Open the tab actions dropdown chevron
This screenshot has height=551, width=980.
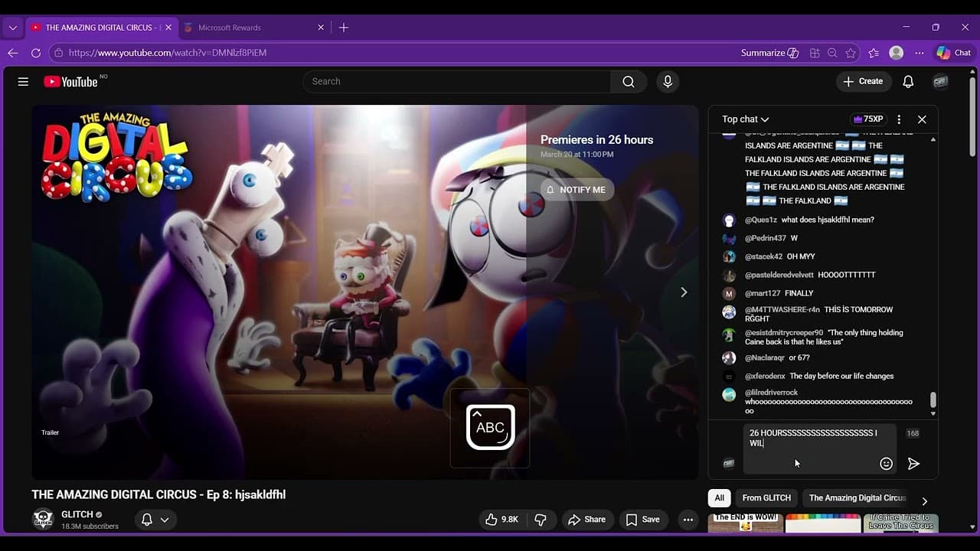point(12,28)
